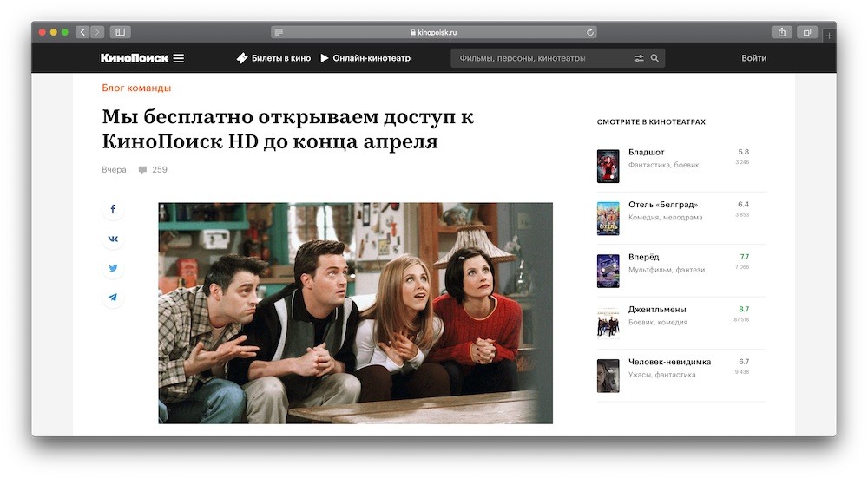Click Вперёд rating 7.7

click(x=745, y=258)
